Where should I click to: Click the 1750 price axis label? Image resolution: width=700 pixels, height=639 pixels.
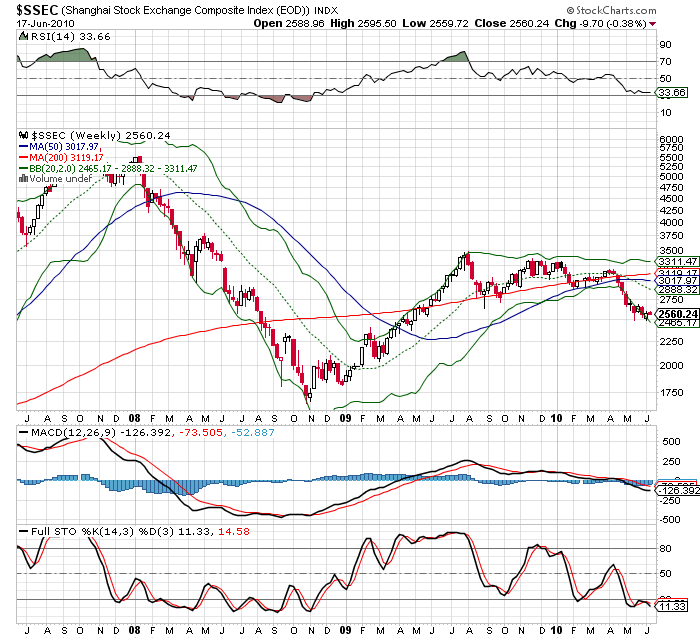[x=671, y=393]
